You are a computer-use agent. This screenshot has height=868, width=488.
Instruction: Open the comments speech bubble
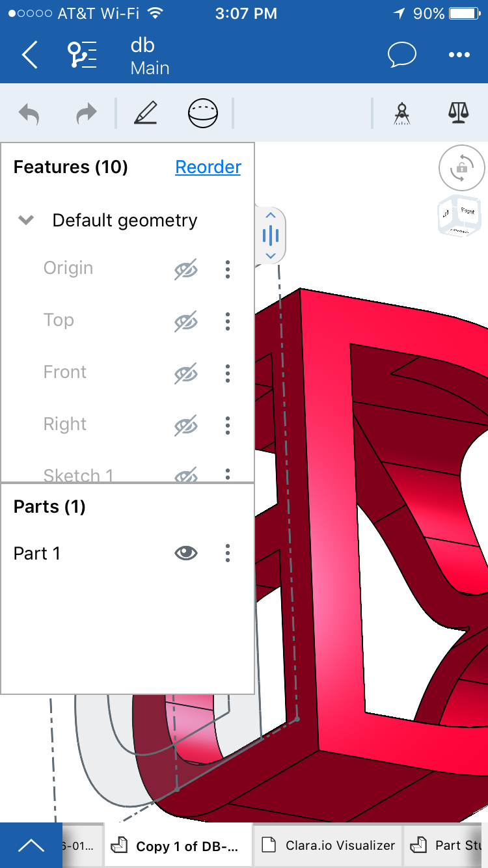point(401,55)
